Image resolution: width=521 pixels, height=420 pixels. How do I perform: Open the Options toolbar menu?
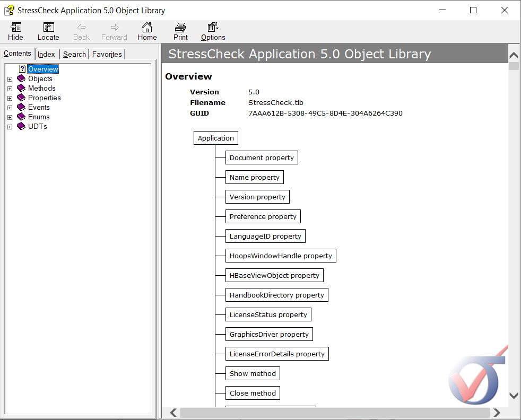[213, 28]
